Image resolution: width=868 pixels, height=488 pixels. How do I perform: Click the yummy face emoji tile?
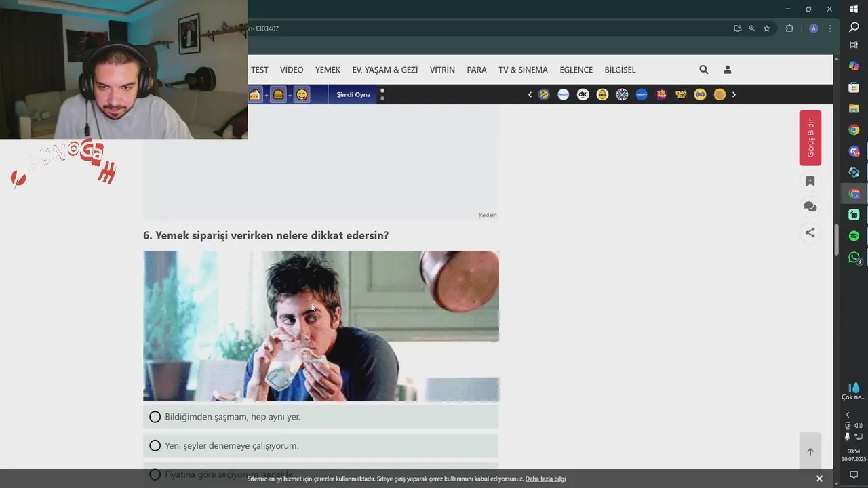[302, 95]
